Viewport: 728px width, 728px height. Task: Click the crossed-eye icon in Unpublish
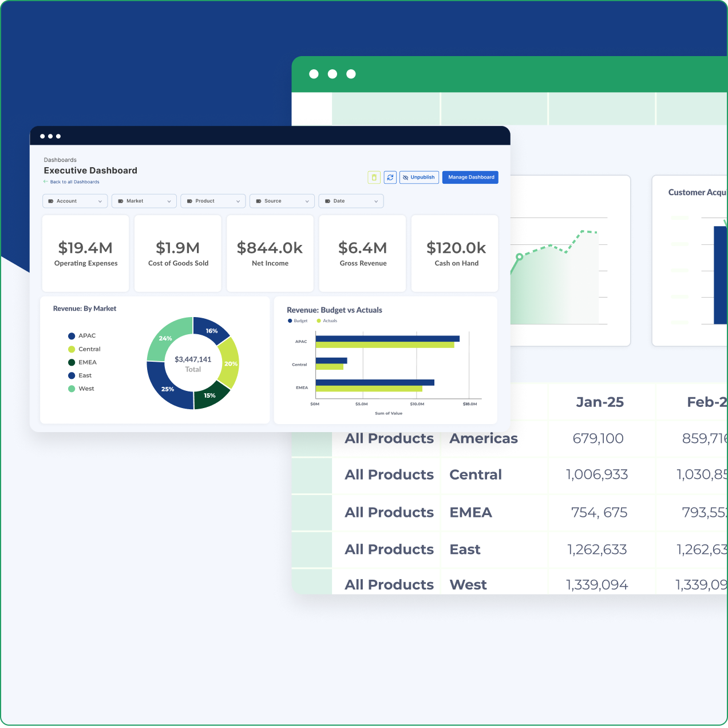click(406, 177)
